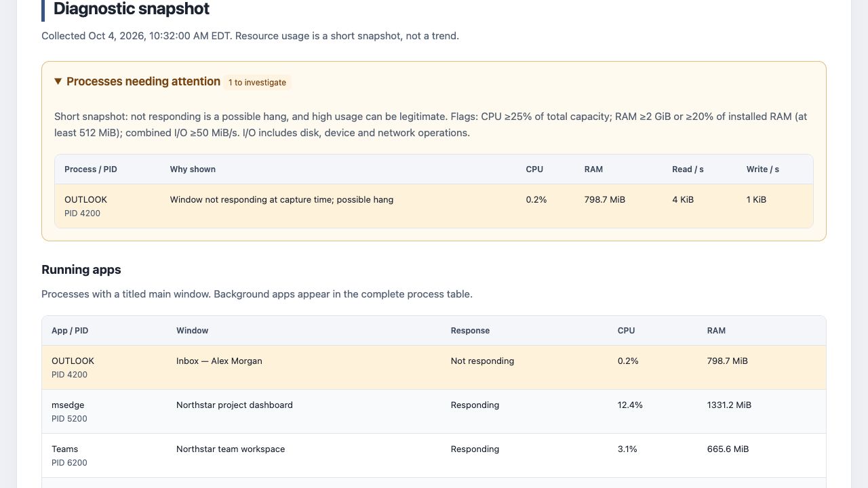Click RAM header in attention table
This screenshot has width=868, height=488.
click(x=593, y=169)
